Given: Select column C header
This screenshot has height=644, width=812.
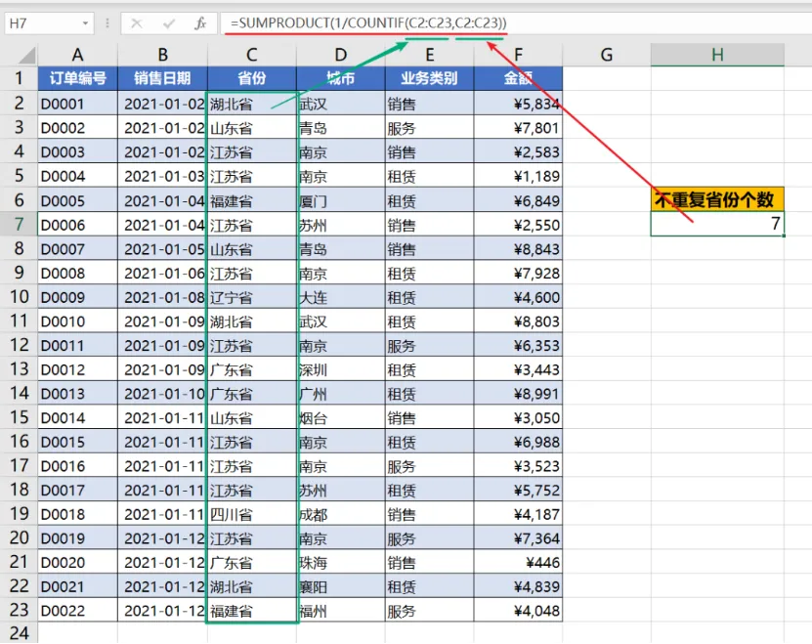Looking at the screenshot, I should click(252, 55).
